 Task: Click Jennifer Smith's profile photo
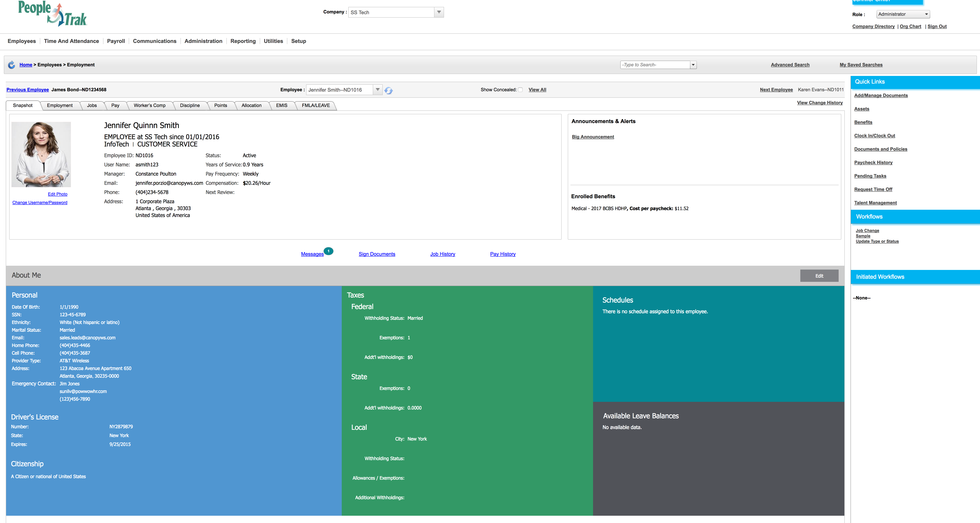click(x=41, y=154)
